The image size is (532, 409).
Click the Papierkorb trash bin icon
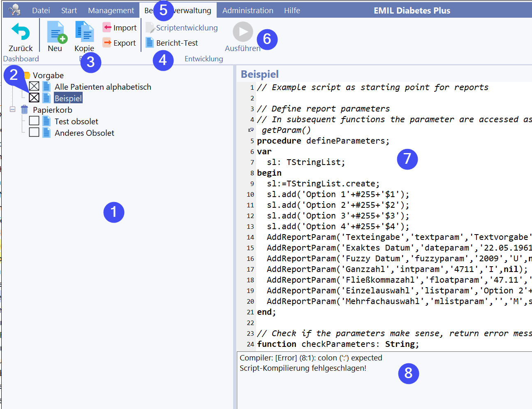click(x=25, y=110)
